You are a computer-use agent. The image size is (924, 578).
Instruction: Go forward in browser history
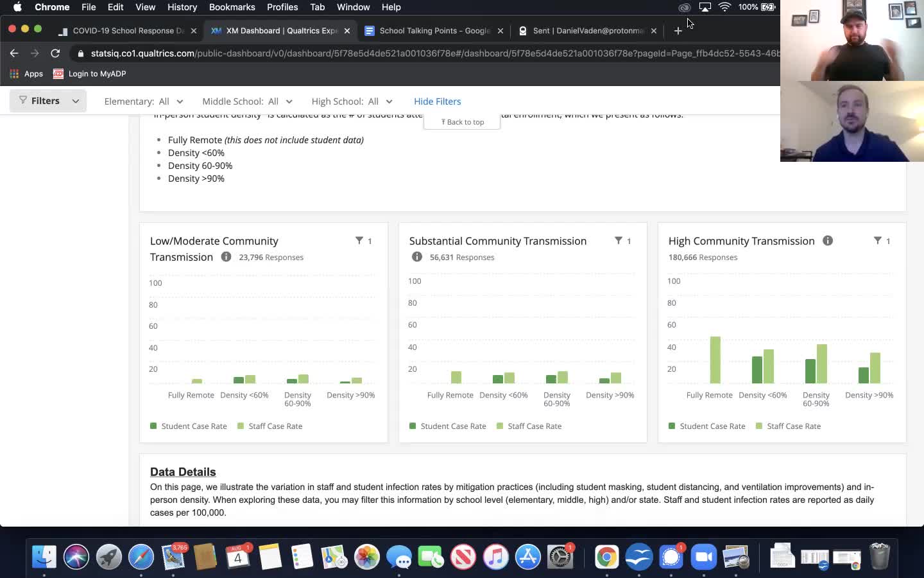click(x=35, y=53)
